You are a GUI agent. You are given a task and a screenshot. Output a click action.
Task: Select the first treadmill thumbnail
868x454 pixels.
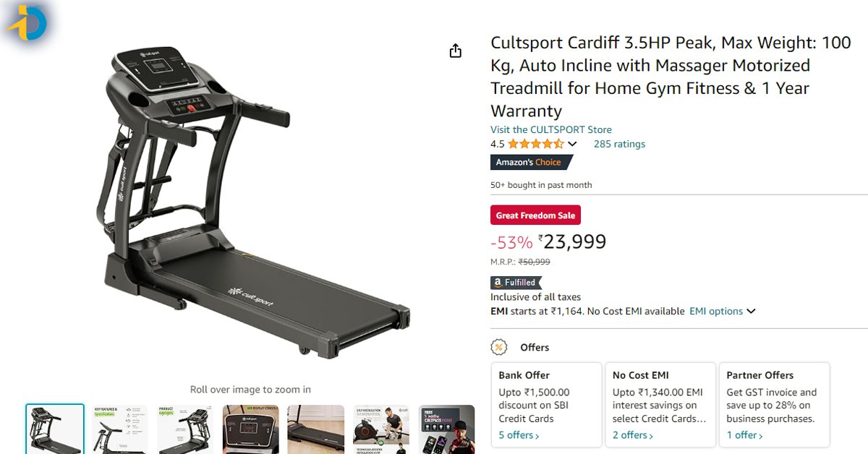point(55,429)
